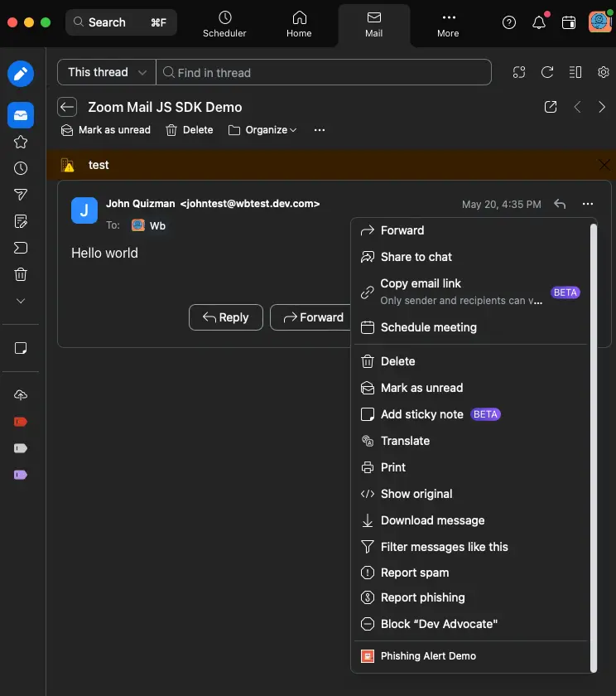Refresh the thread with the reload icon
The width and height of the screenshot is (616, 696).
(x=547, y=72)
